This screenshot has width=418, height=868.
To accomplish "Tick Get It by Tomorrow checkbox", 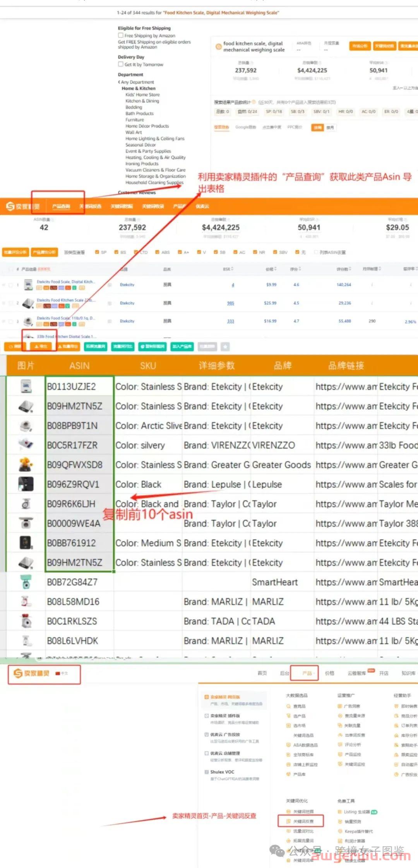I will 121,64.
